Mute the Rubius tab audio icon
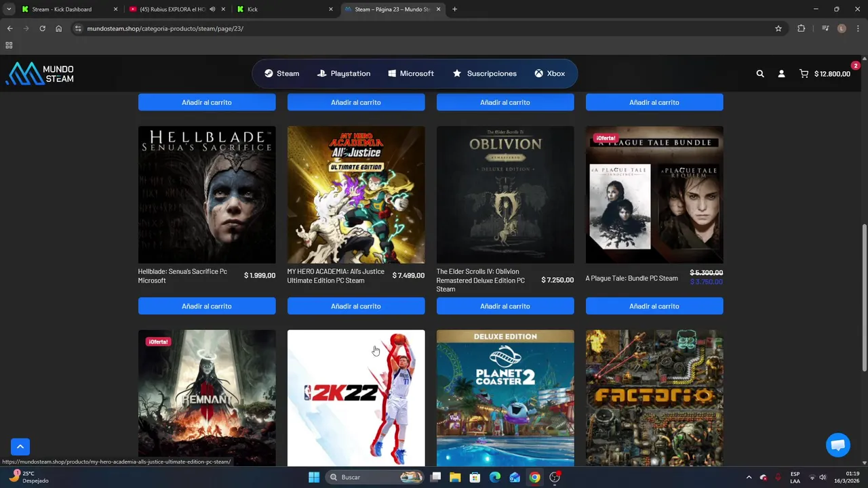 (x=212, y=9)
